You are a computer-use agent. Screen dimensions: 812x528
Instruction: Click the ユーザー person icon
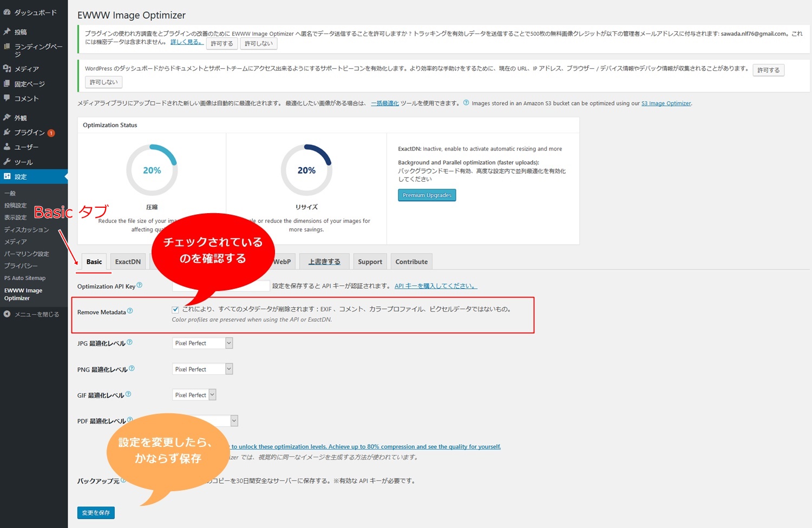tap(7, 147)
